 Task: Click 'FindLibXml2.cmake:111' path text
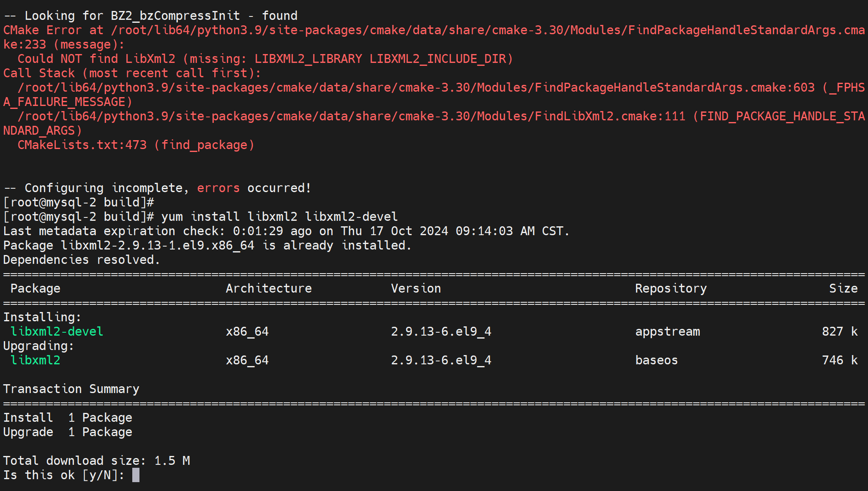click(610, 116)
